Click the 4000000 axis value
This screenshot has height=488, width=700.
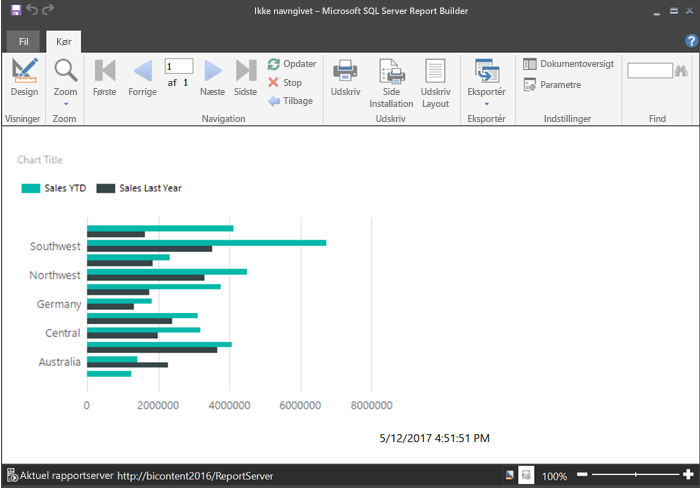pos(229,405)
